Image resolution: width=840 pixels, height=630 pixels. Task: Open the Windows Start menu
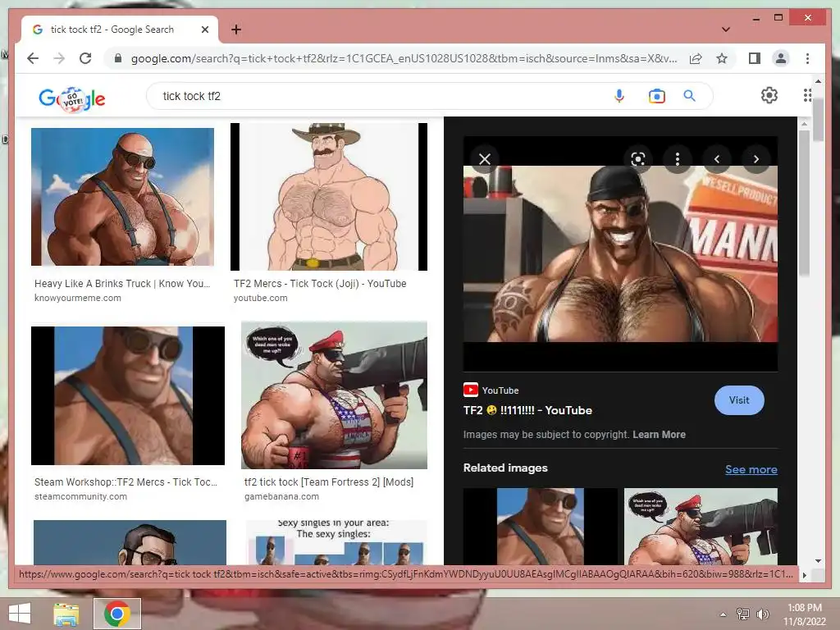(x=20, y=614)
